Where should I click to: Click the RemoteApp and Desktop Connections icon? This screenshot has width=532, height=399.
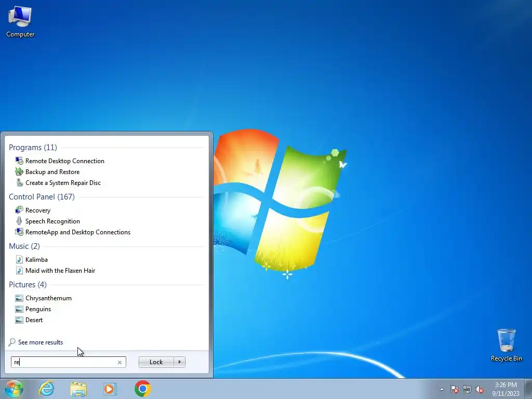point(19,232)
